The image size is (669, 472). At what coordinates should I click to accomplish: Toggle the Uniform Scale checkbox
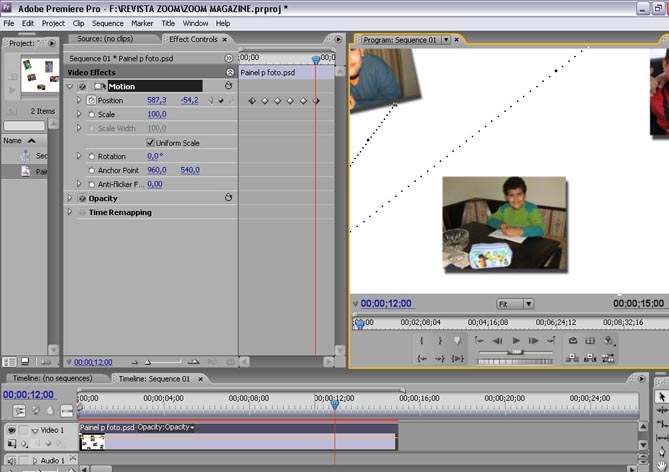(x=151, y=143)
